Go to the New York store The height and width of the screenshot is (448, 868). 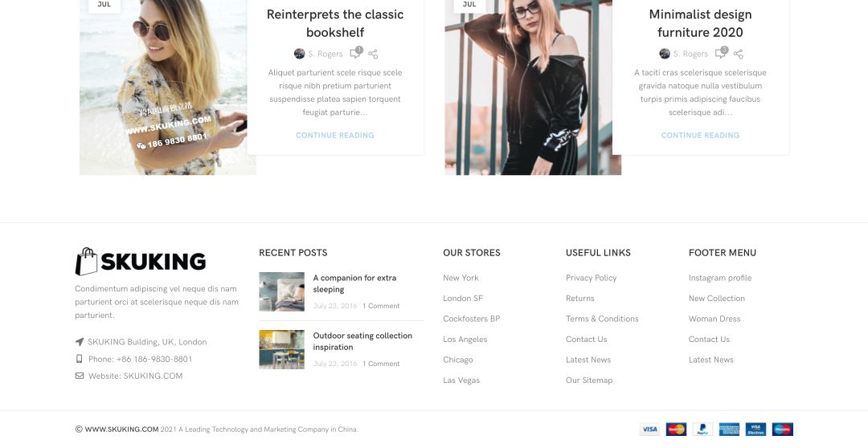pyautogui.click(x=461, y=278)
